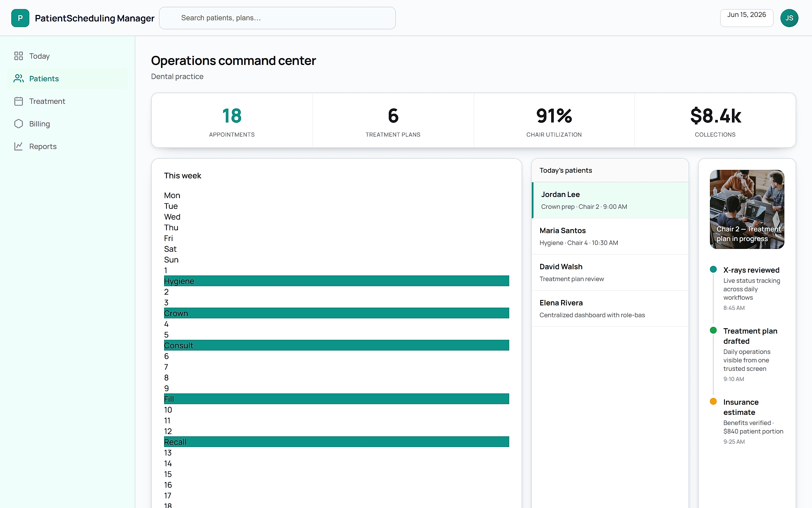Open the Today dashboard grid icon
Viewport: 812px width, 508px height.
[x=18, y=56]
